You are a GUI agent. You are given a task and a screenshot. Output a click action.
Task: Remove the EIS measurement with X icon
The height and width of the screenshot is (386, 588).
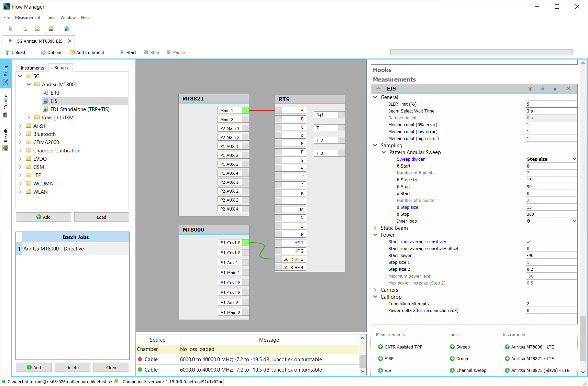[569, 88]
